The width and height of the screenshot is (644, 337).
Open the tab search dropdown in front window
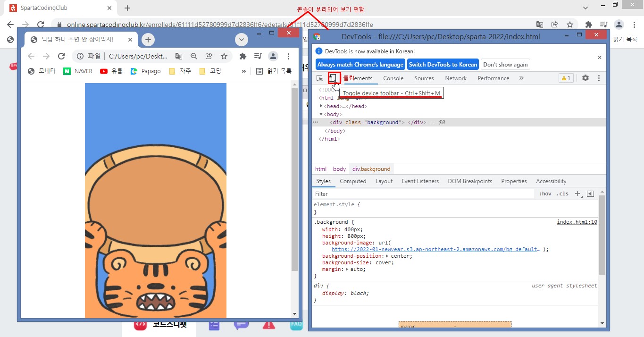pos(242,40)
